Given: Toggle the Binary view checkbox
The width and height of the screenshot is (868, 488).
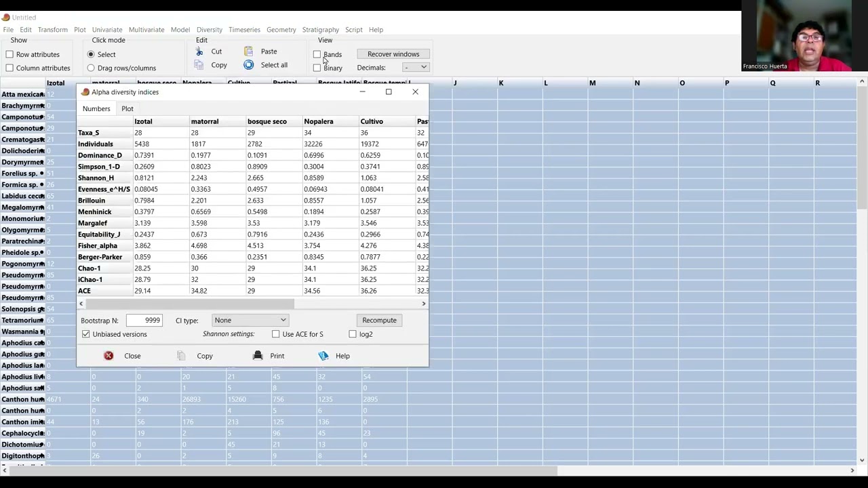Looking at the screenshot, I should [317, 68].
